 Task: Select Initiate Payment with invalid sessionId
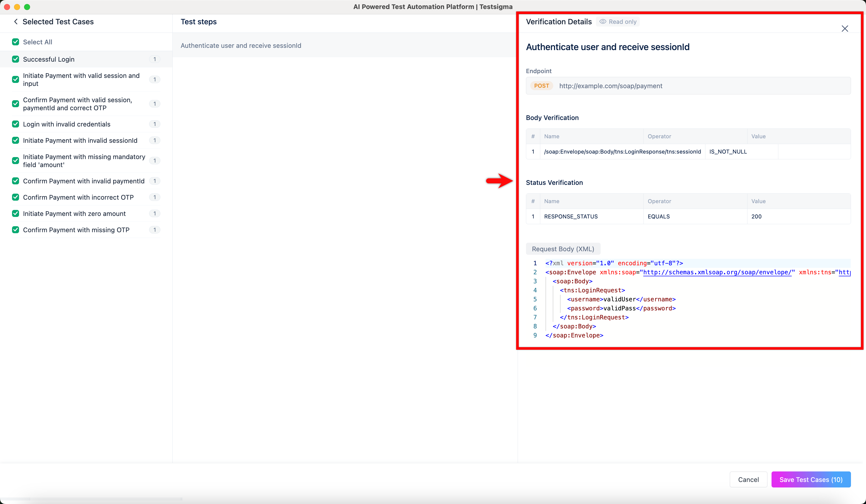point(80,140)
